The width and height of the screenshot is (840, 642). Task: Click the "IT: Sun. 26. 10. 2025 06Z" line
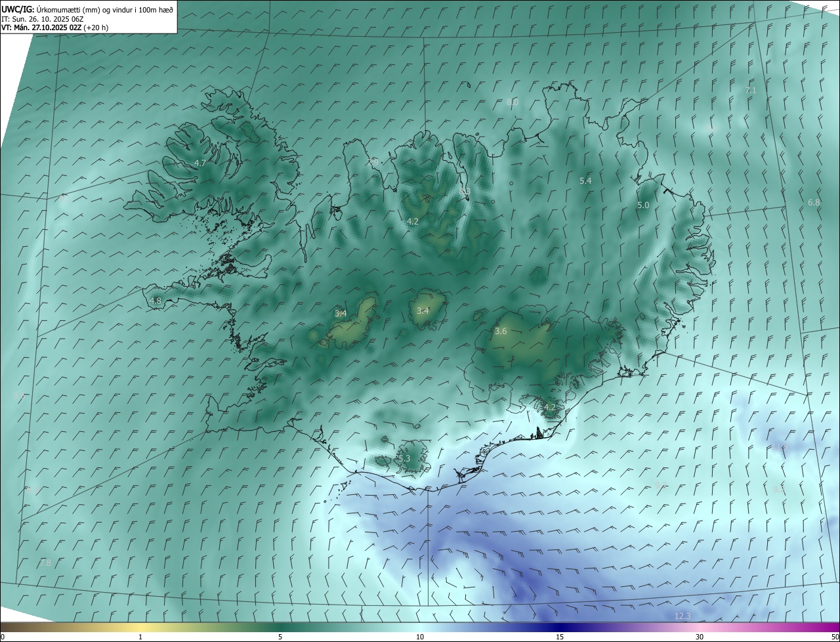coord(43,18)
